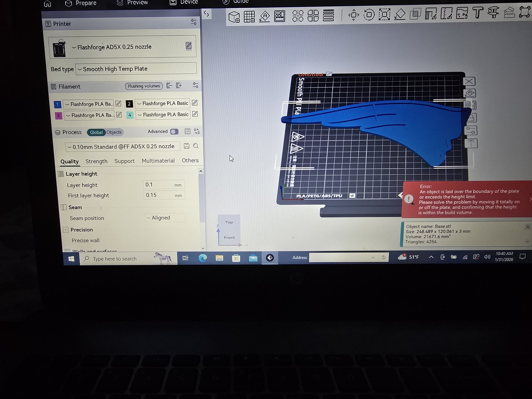Viewport: 532px width, 399px height.
Task: Switch process scope to Global
Action: click(96, 132)
